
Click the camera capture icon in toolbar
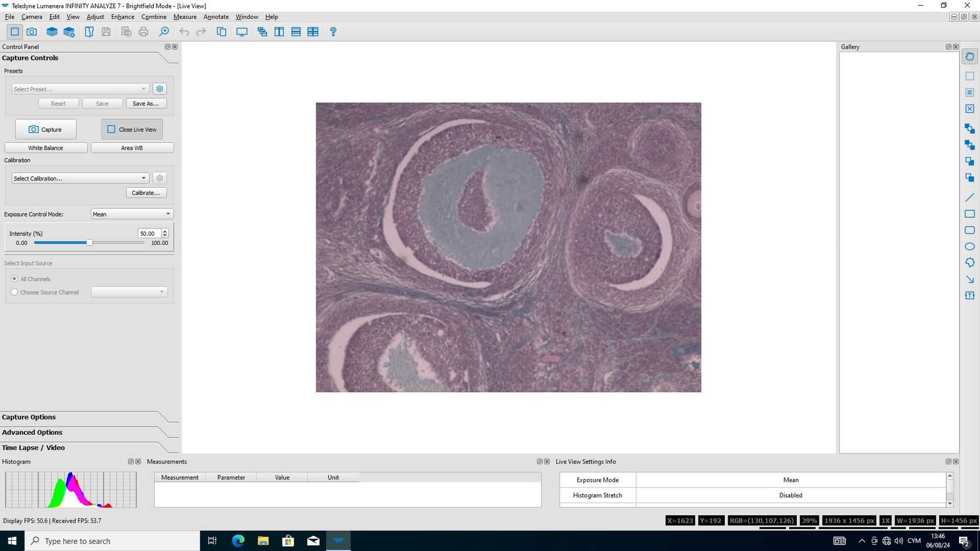pyautogui.click(x=32, y=32)
